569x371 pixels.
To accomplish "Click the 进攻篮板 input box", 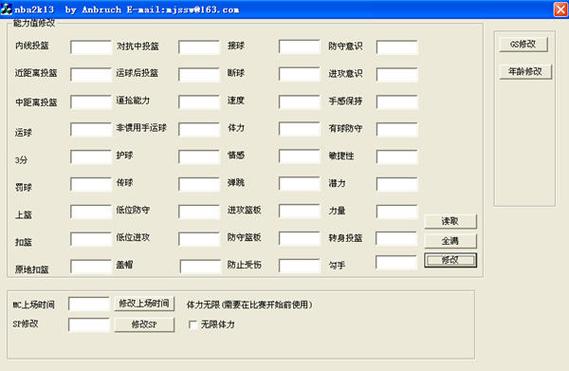I will pos(299,211).
